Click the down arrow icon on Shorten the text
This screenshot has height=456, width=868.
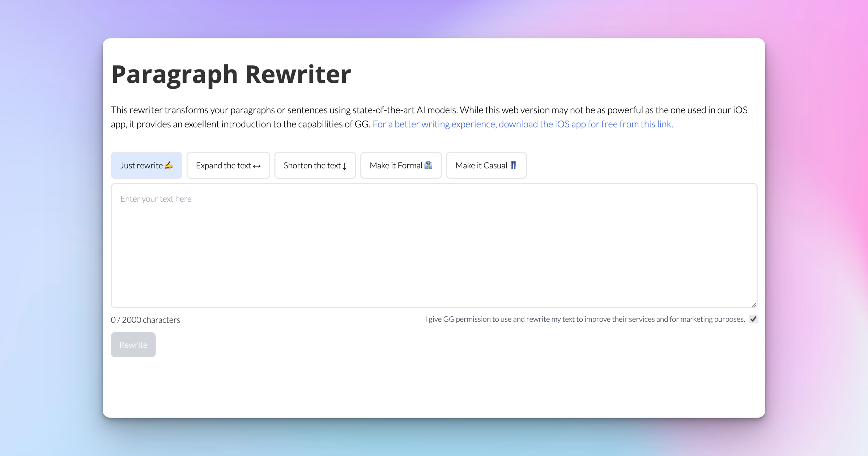point(344,166)
